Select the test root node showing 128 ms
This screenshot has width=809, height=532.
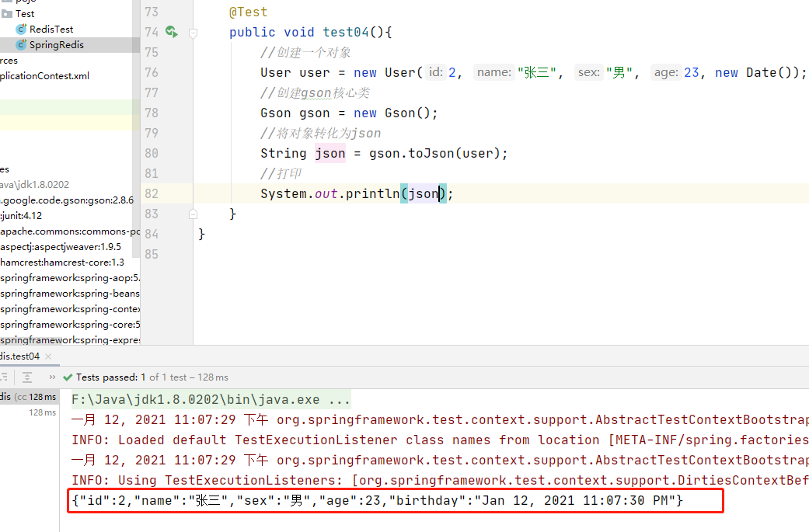click(29, 397)
